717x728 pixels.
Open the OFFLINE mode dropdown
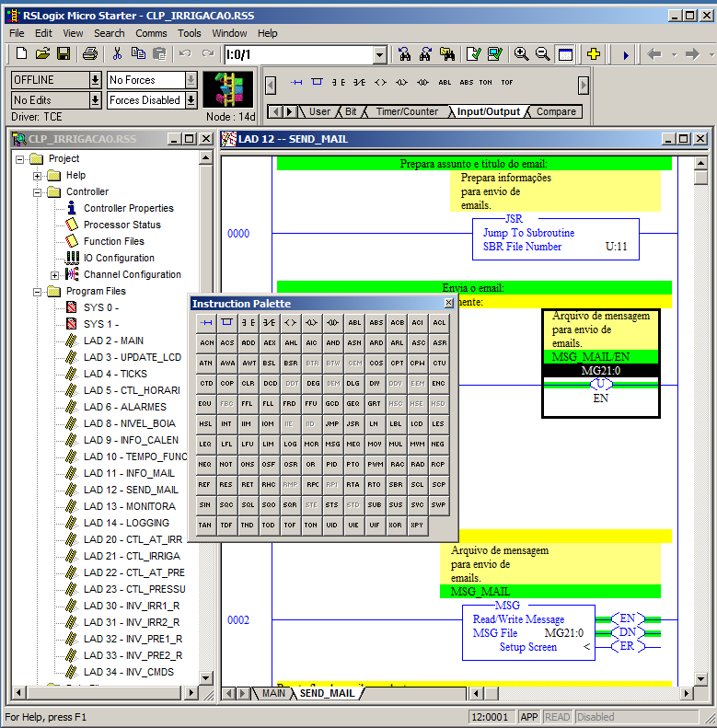tap(95, 80)
